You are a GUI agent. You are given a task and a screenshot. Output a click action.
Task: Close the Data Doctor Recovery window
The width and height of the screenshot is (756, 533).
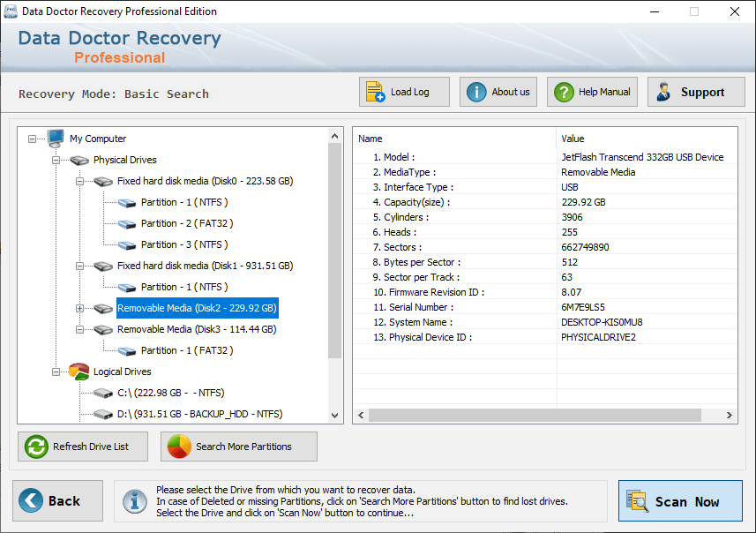[734, 11]
